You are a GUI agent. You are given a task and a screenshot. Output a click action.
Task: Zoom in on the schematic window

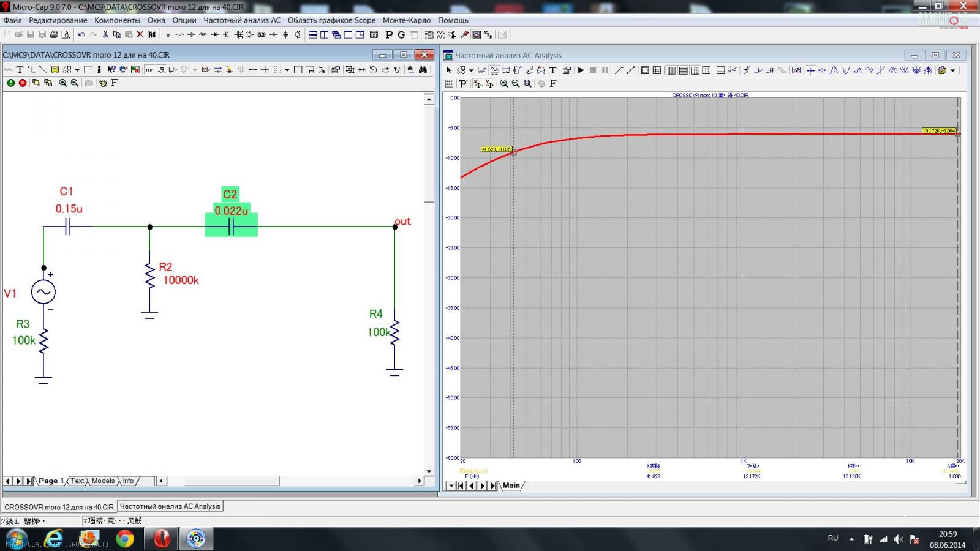(x=62, y=83)
